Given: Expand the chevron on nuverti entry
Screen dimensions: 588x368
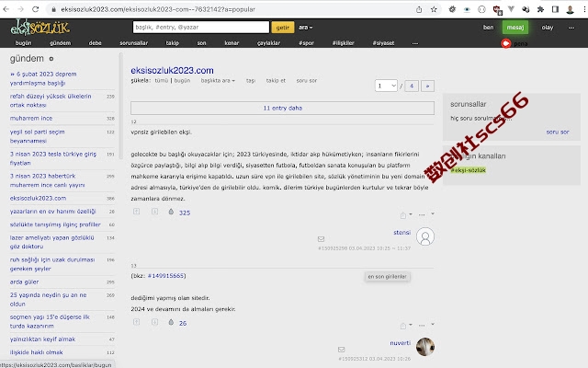Looking at the screenshot, I should 433,324.
